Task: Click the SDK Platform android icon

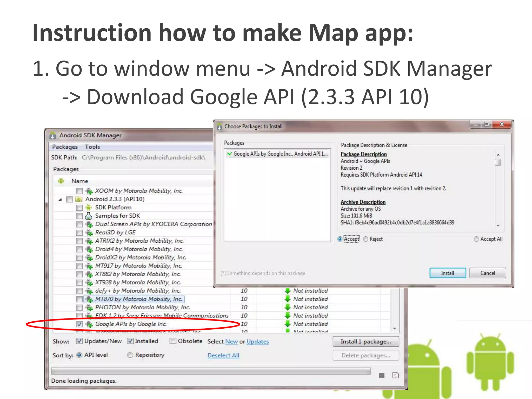Action: [x=89, y=208]
